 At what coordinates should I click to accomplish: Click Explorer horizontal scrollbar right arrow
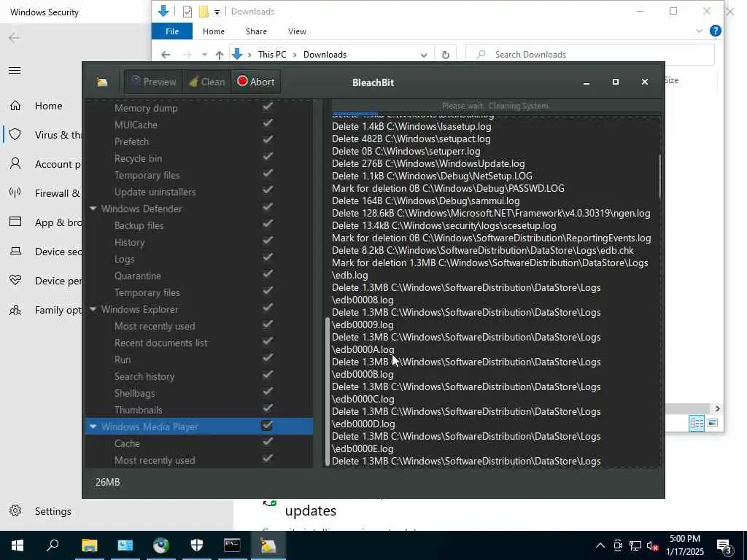[x=718, y=408]
